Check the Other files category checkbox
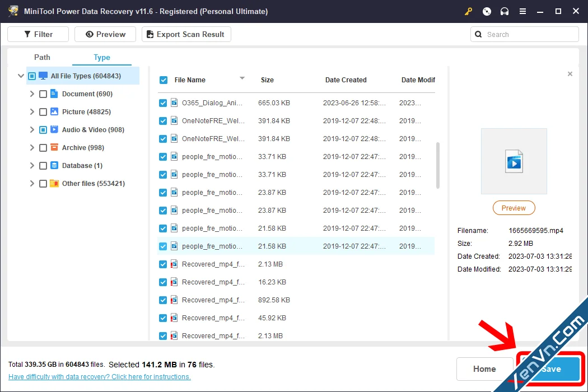Screen dimensions: 588x392 [x=43, y=184]
